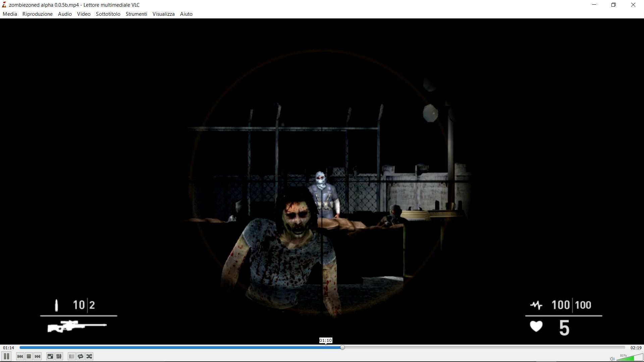The width and height of the screenshot is (644, 362).
Task: Open the Riproduzione menu
Action: pos(38,14)
